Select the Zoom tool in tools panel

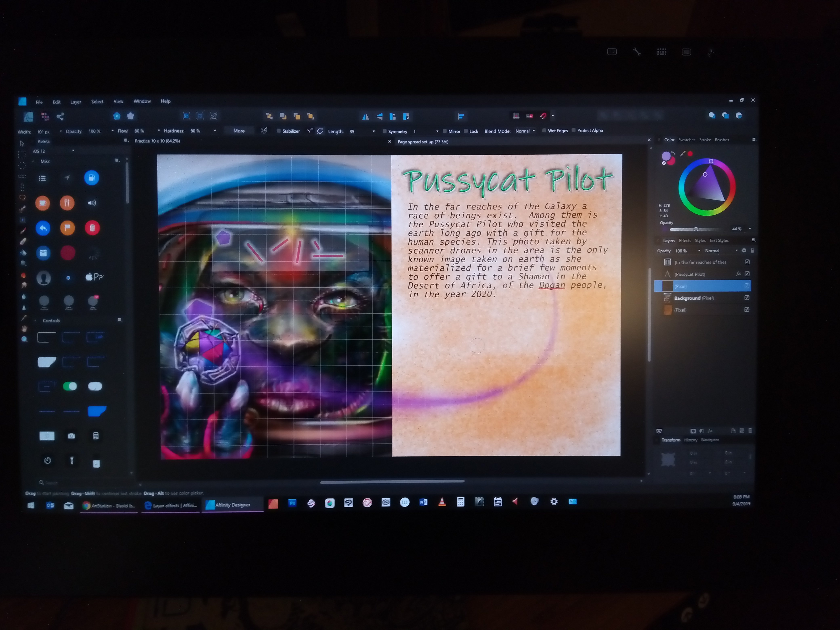(x=24, y=339)
